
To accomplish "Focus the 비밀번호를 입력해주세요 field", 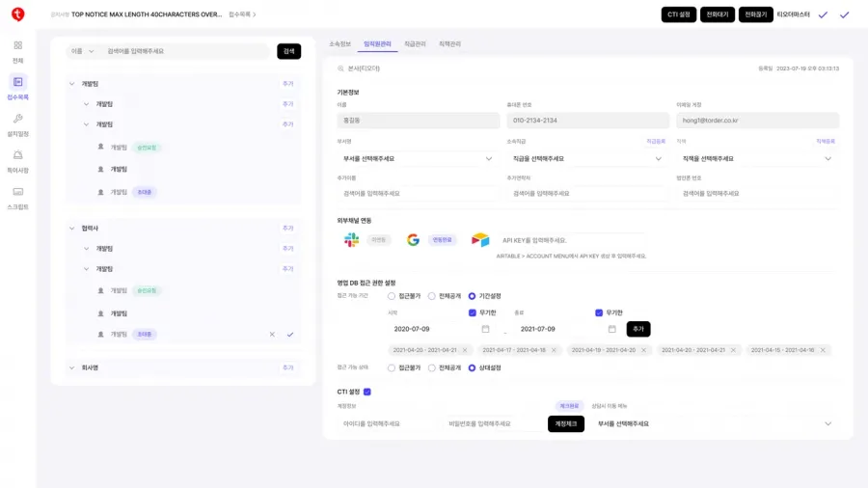I will pos(495,423).
